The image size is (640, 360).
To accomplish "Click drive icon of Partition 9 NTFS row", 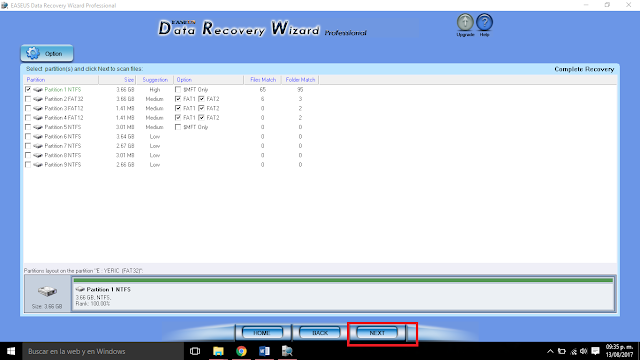I will pos(38,164).
